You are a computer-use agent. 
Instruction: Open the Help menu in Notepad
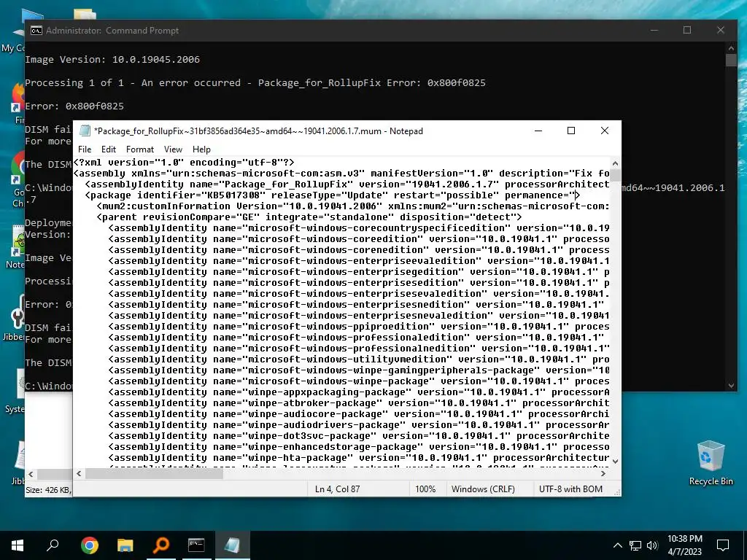point(201,149)
